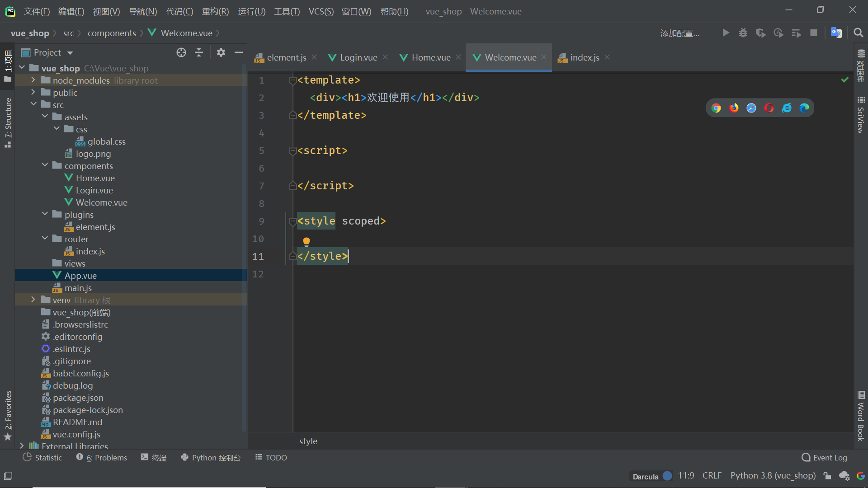Fold the template block at line 1
The image size is (868, 488).
[x=292, y=80]
